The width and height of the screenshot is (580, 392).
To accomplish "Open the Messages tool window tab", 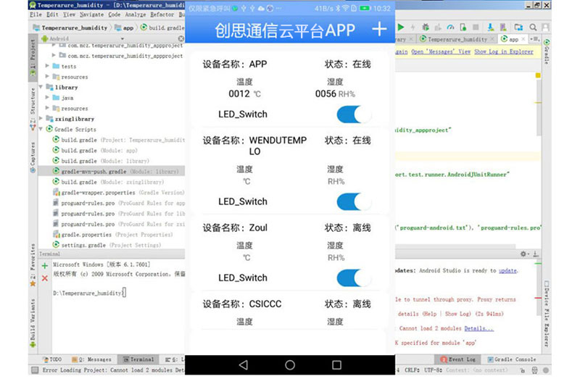I will 91,359.
